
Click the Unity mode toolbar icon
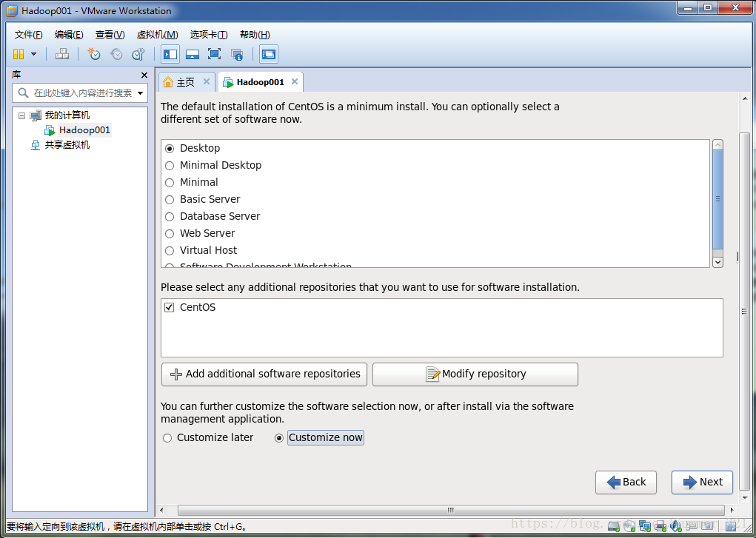[x=237, y=55]
